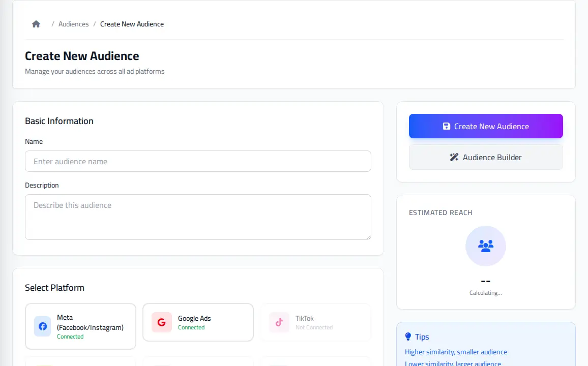The image size is (588, 366).
Task: Open the Audience Builder button
Action: [486, 158]
